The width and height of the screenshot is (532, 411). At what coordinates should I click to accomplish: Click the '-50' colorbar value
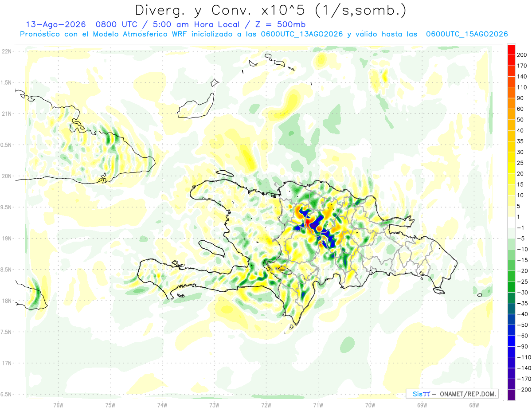point(523,325)
